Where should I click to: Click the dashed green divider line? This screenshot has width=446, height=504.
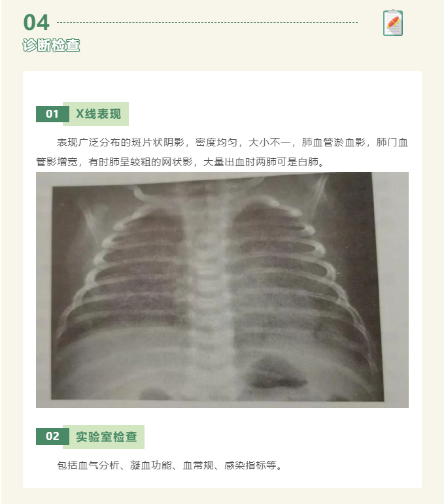[207, 22]
